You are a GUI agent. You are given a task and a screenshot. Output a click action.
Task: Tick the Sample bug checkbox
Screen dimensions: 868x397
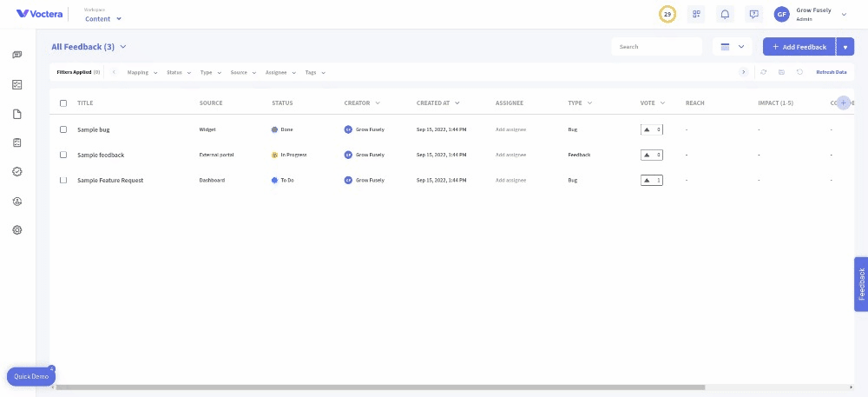coord(63,129)
